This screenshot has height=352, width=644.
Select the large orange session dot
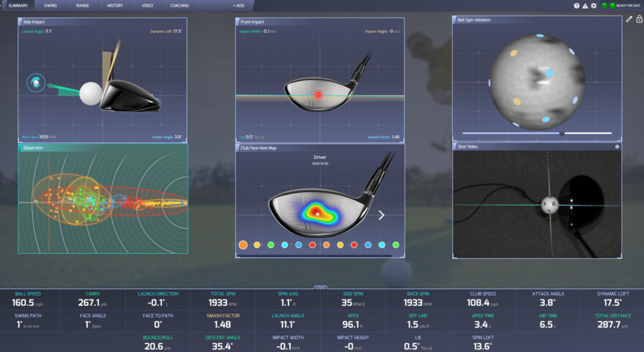pyautogui.click(x=243, y=245)
